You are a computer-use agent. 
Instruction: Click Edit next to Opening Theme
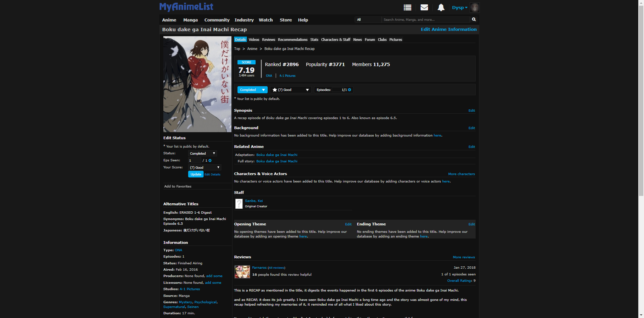point(348,224)
